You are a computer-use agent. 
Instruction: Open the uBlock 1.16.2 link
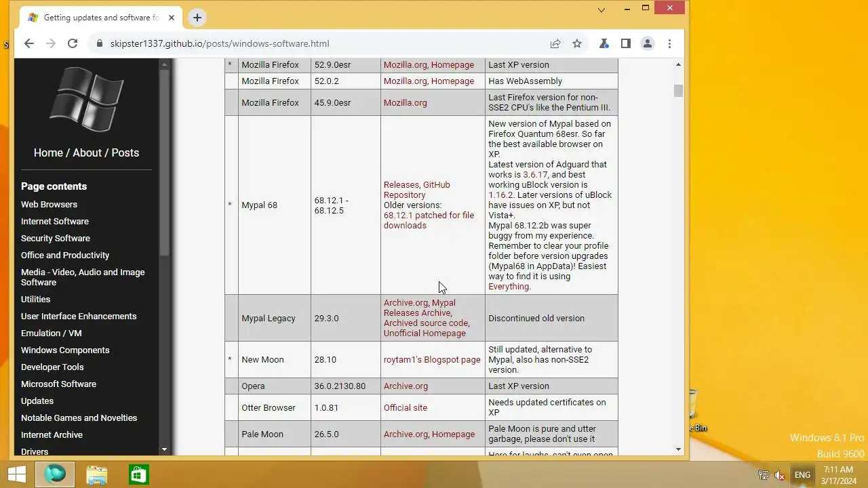tap(501, 195)
